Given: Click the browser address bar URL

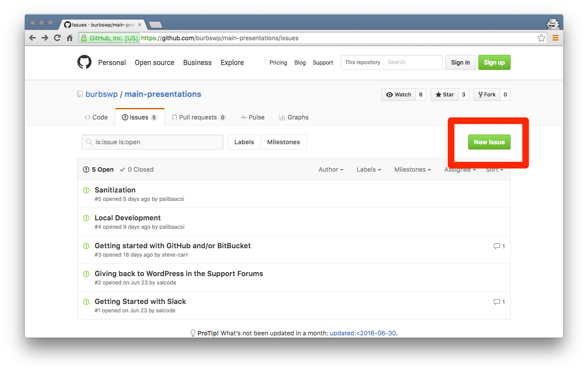Looking at the screenshot, I should coord(220,38).
